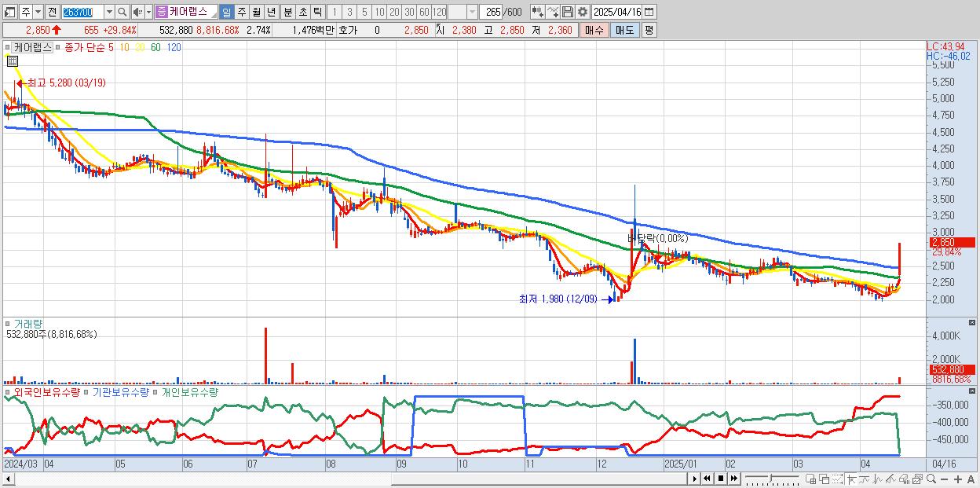The image size is (980, 488).
Task: Select the 틱 tick period tab
Action: 317,12
